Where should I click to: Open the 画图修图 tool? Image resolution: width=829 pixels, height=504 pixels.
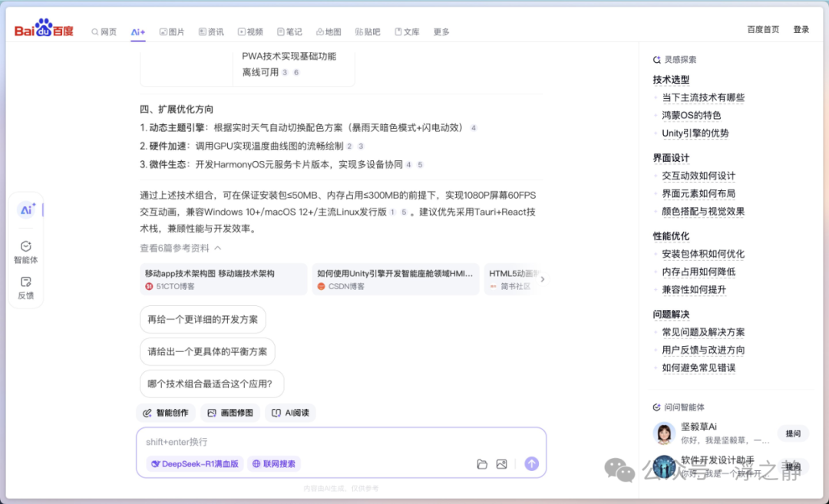click(x=230, y=413)
